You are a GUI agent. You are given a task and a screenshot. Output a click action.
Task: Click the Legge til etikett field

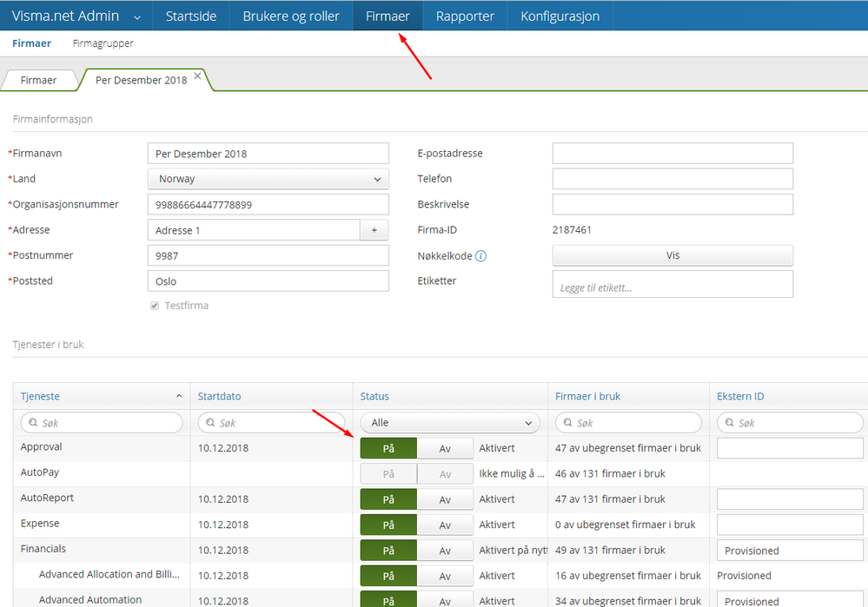coord(673,284)
